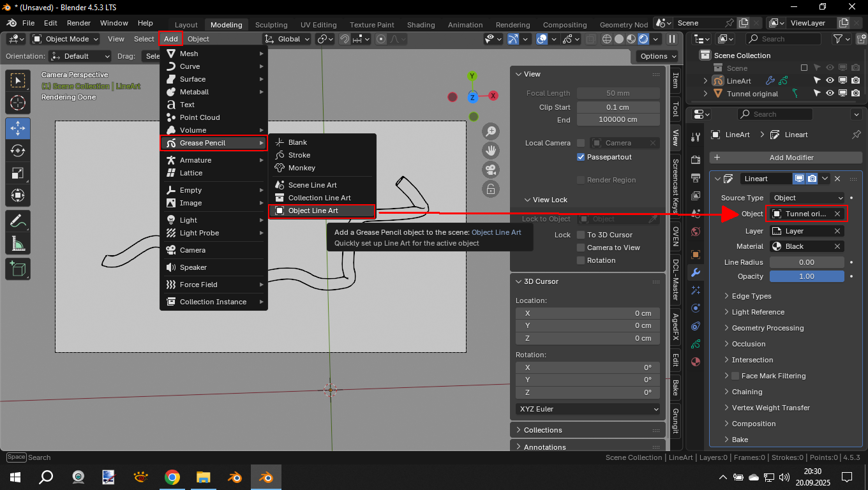This screenshot has width=868, height=490.
Task: Switch to the Sculpting workspace tab
Action: point(271,25)
